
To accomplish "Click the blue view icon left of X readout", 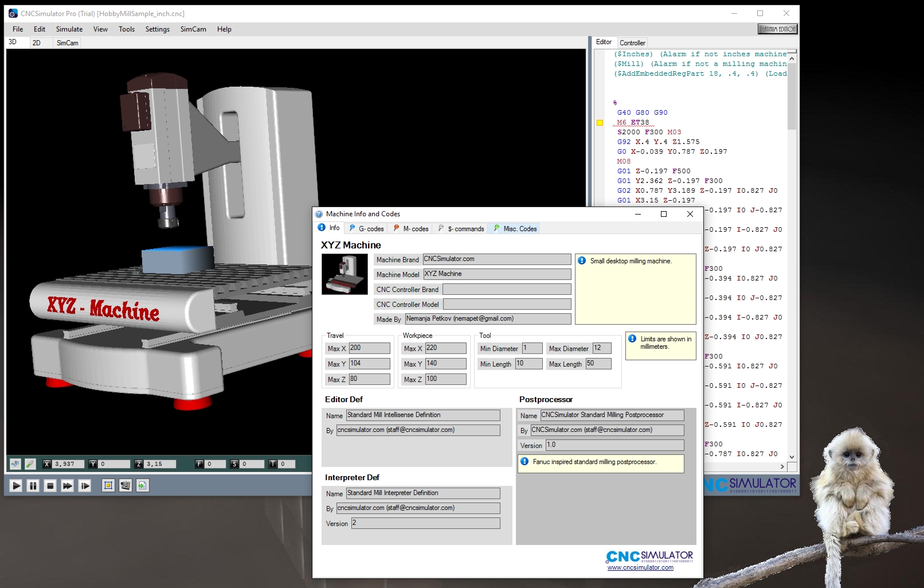I will coord(15,464).
